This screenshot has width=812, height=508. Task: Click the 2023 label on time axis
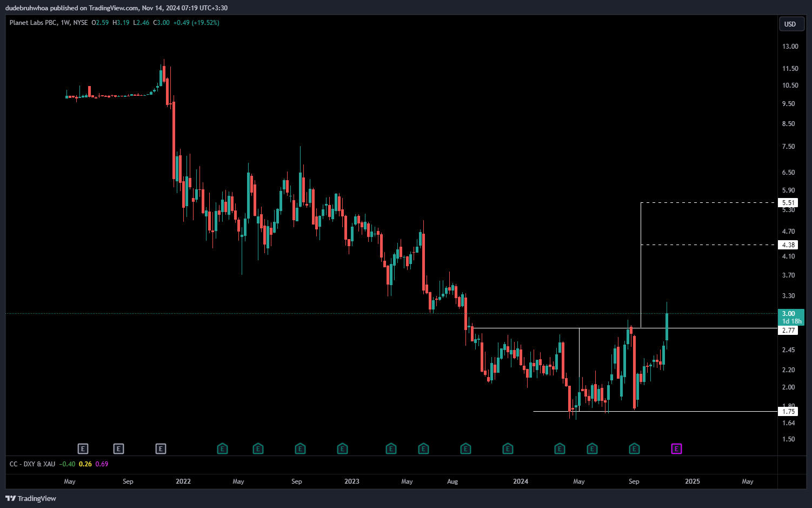352,481
